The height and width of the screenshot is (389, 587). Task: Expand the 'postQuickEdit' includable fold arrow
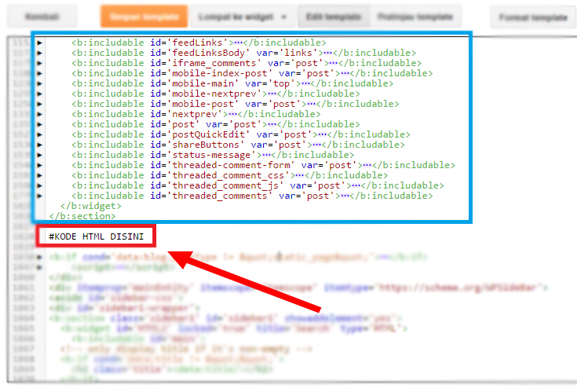click(x=40, y=134)
